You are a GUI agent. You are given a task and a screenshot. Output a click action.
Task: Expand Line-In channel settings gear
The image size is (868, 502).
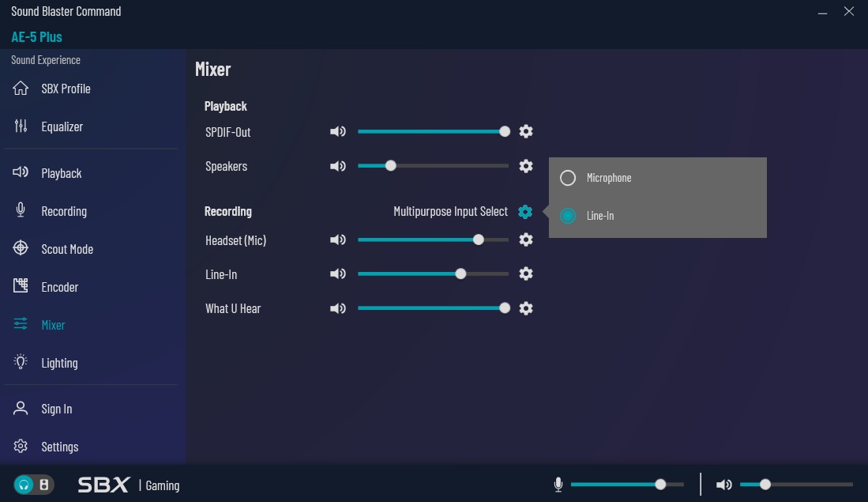[x=526, y=274]
